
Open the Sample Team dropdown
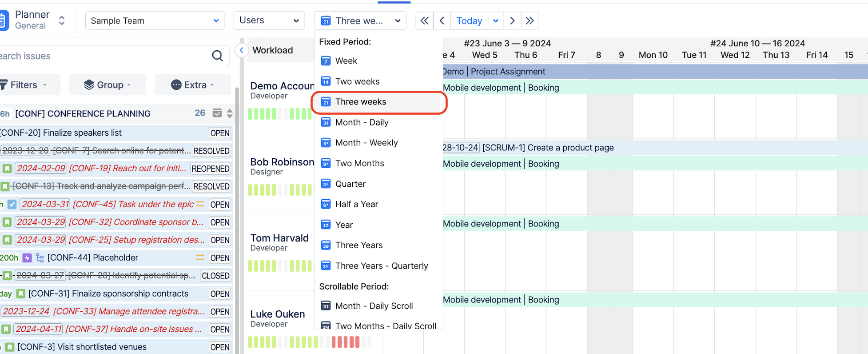[154, 21]
